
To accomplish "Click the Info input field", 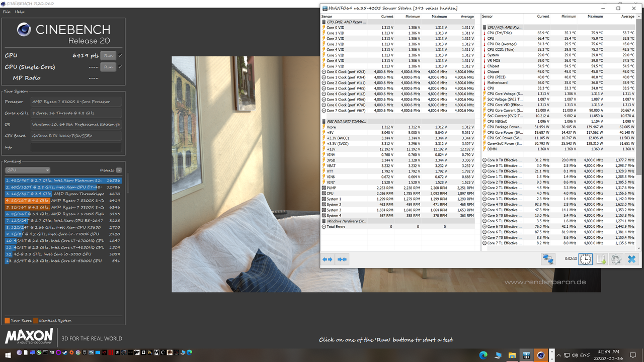I will tap(76, 147).
